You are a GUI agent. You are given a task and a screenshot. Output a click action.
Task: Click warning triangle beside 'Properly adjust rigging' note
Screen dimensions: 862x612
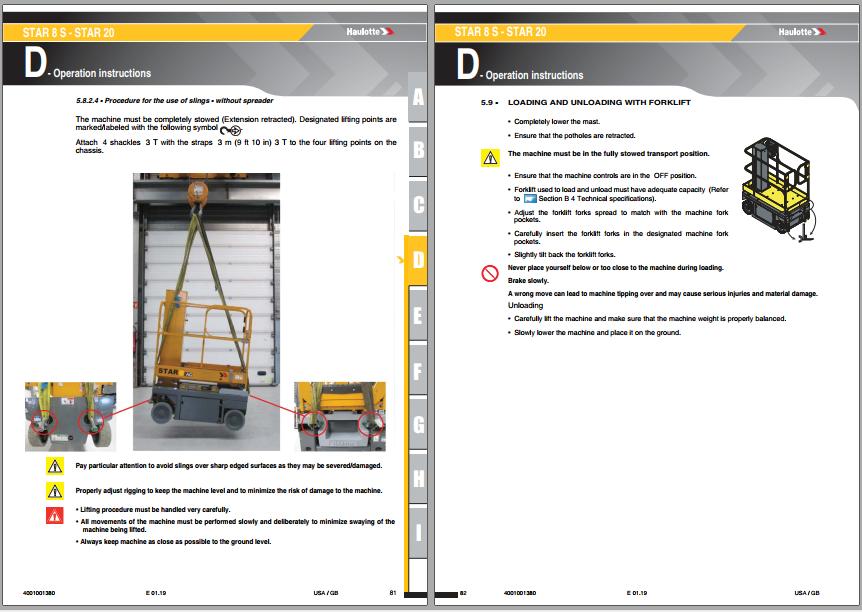(56, 491)
